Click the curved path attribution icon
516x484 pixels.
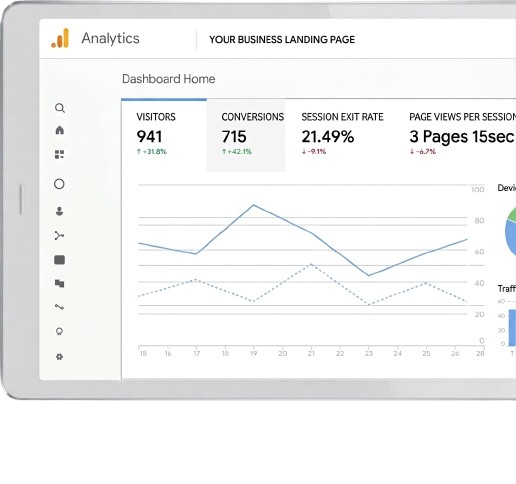coord(59,307)
